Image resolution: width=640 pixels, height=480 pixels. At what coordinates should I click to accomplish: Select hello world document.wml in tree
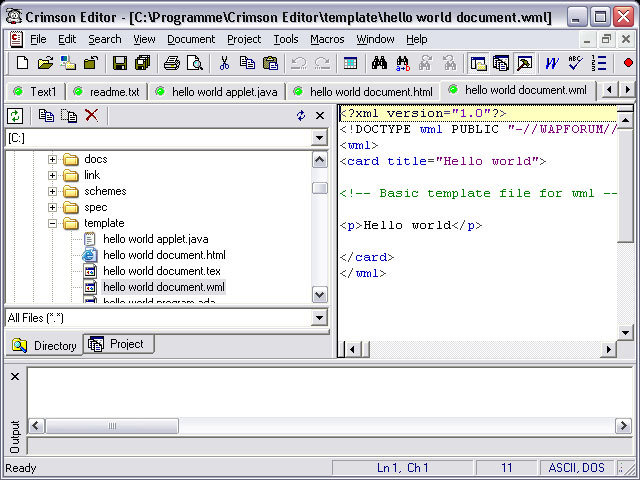pos(164,287)
